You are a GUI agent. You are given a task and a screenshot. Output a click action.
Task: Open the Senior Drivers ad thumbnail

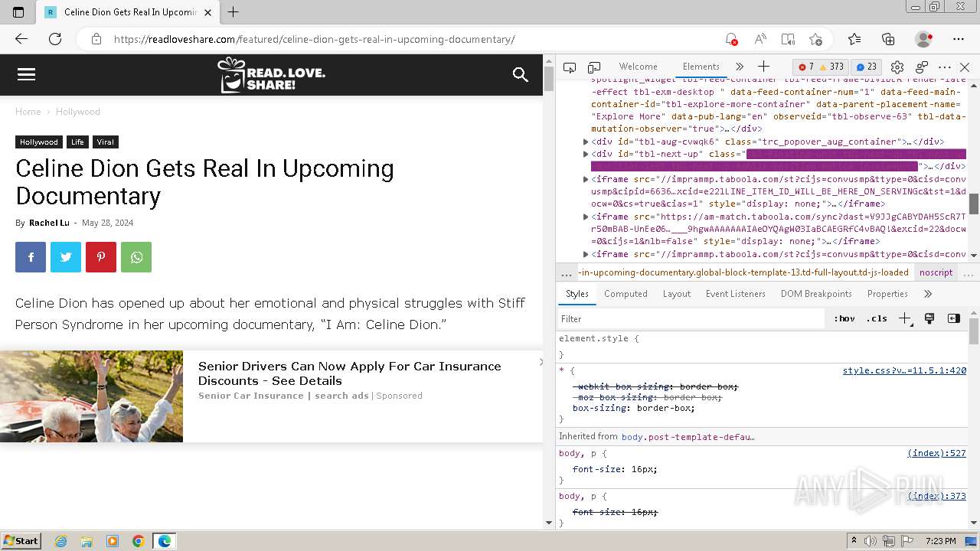click(x=91, y=396)
